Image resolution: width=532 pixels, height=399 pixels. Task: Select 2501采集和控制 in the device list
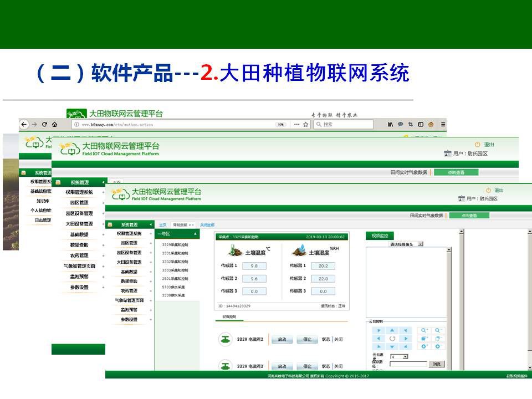click(175, 279)
